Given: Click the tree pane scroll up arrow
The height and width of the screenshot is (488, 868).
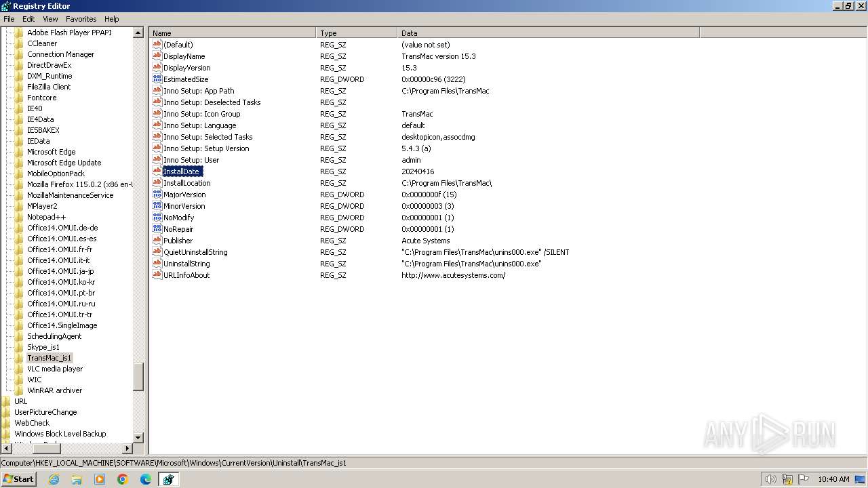Looking at the screenshot, I should coord(138,33).
